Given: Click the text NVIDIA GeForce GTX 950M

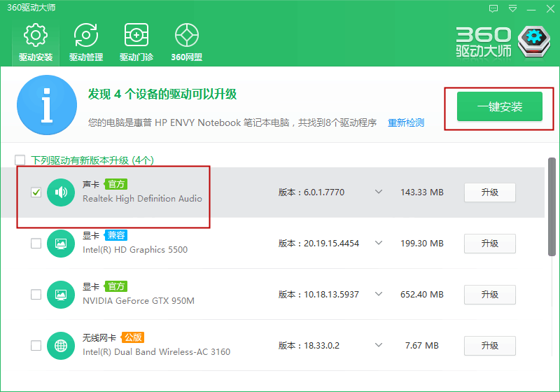Looking at the screenshot, I should pyautogui.click(x=139, y=301).
